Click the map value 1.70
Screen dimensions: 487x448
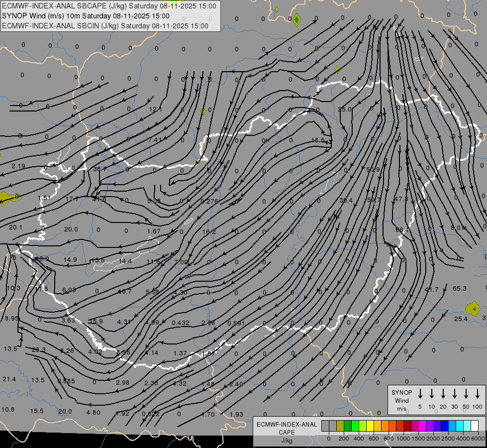[208, 415]
